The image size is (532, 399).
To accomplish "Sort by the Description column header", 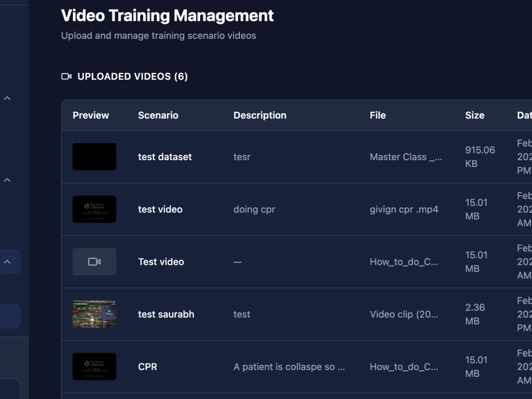I will (260, 115).
